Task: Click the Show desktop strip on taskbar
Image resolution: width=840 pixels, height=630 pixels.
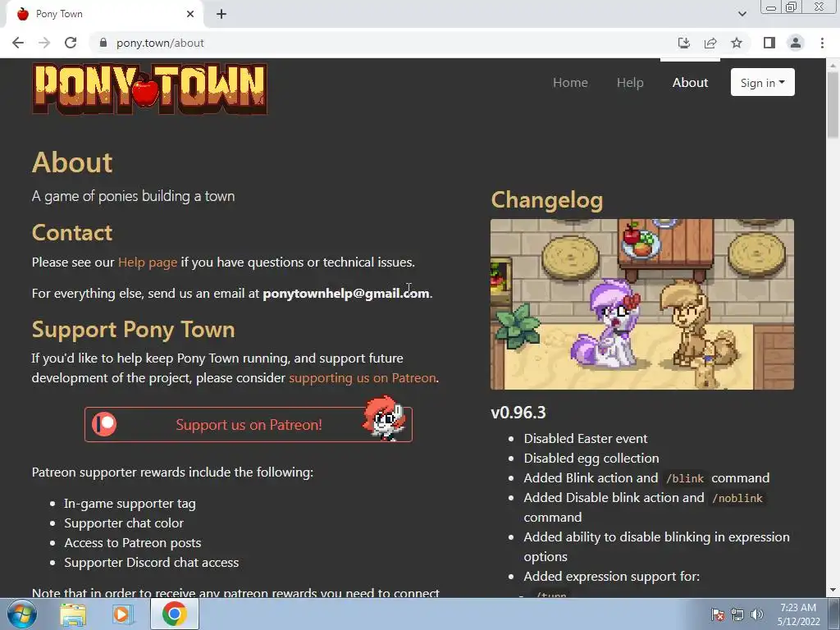Action: pyautogui.click(x=834, y=614)
